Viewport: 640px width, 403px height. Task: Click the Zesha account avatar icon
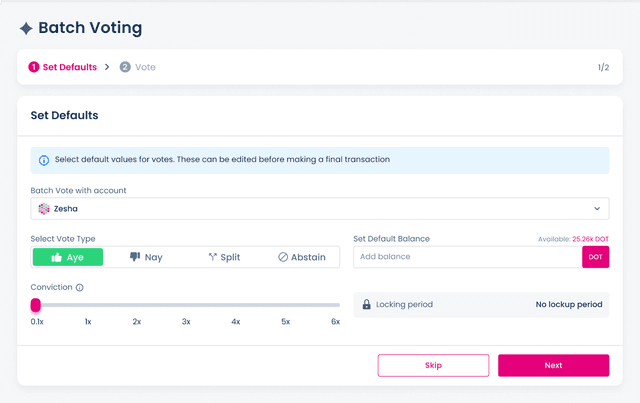pos(44,209)
